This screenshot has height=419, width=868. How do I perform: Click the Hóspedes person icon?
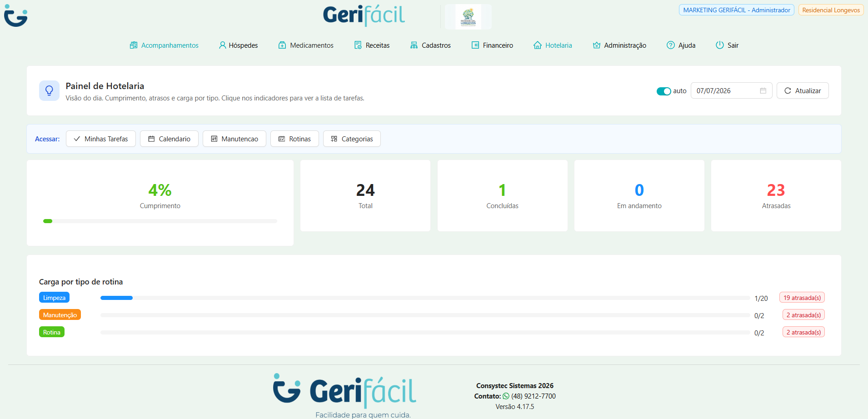point(223,45)
